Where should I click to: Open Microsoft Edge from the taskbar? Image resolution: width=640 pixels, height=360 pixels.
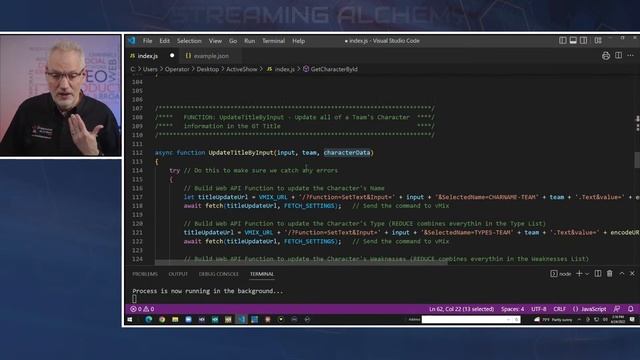tap(149, 320)
